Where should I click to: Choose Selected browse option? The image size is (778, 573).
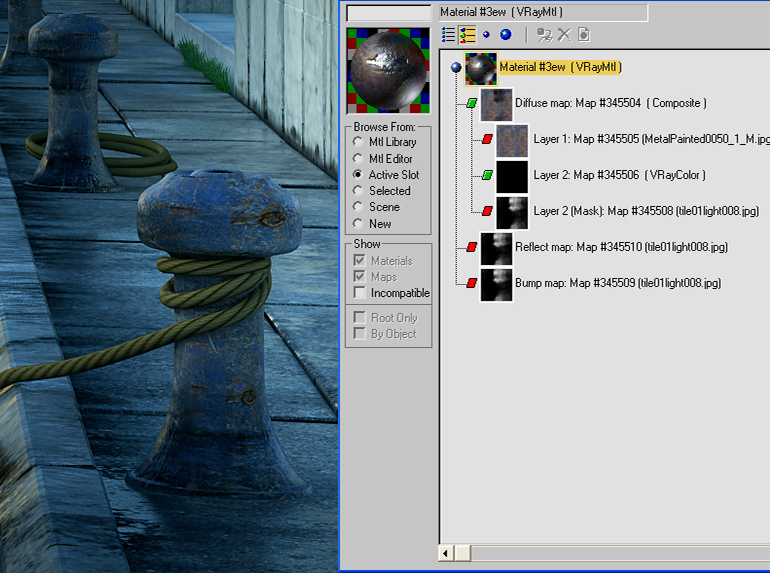(x=358, y=191)
